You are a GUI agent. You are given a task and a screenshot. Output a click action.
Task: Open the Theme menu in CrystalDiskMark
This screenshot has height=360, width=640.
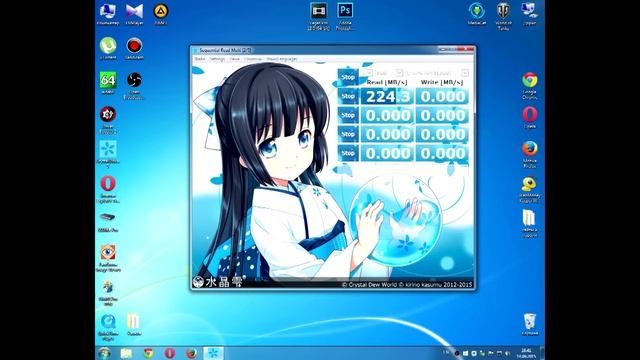coord(235,59)
